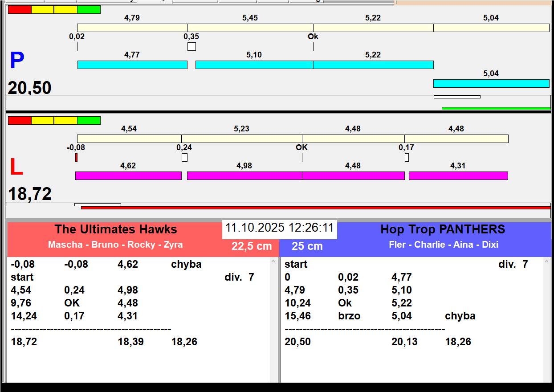
Task: Click the 4,98 cell in Hawks results
Action: tap(127, 290)
